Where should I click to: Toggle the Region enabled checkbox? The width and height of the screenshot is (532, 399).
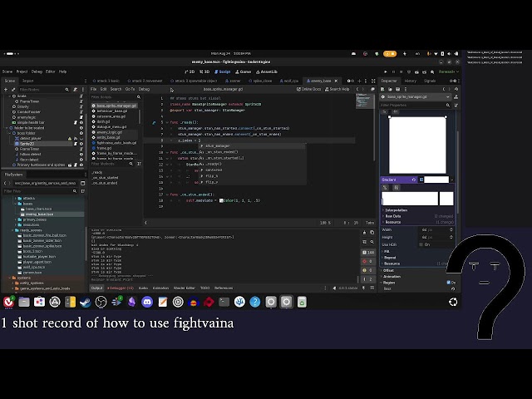pos(449,283)
